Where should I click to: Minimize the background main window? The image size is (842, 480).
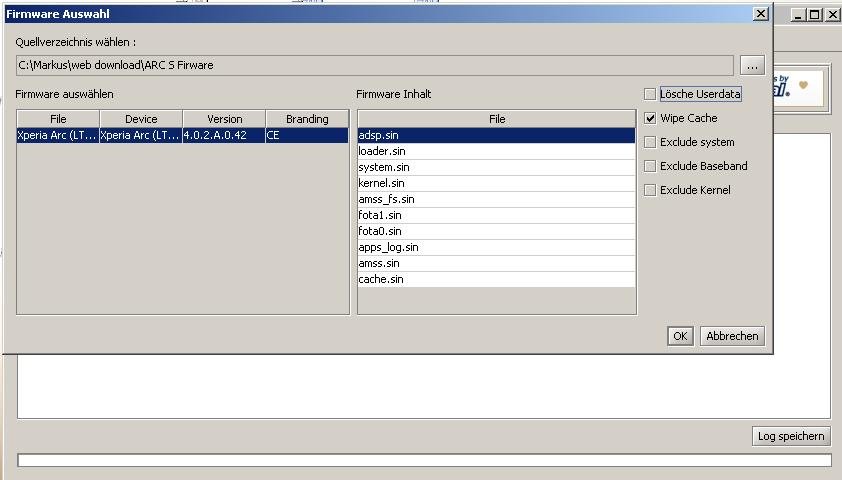(798, 15)
